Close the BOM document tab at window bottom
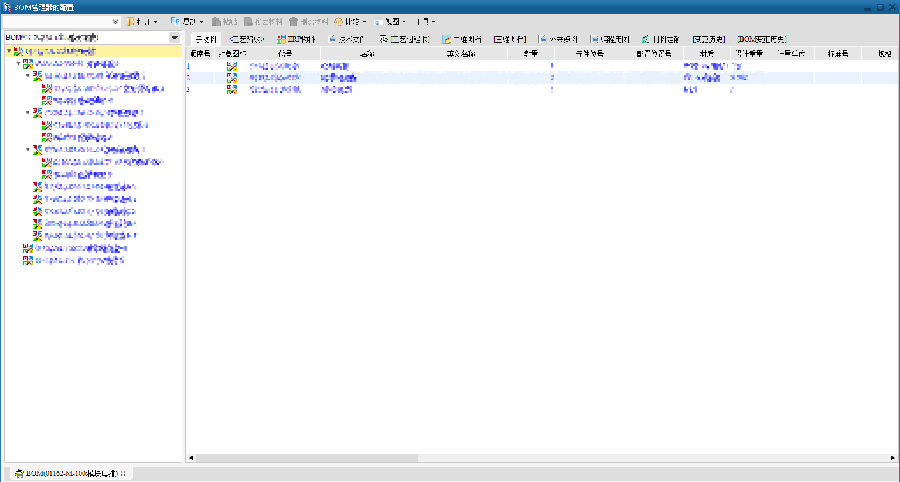 coord(124,473)
